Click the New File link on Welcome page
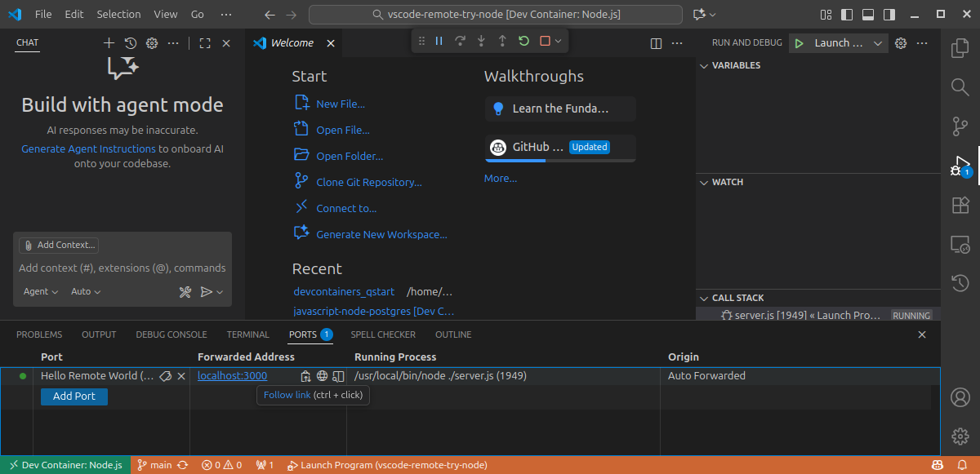Image resolution: width=980 pixels, height=474 pixels. click(341, 104)
